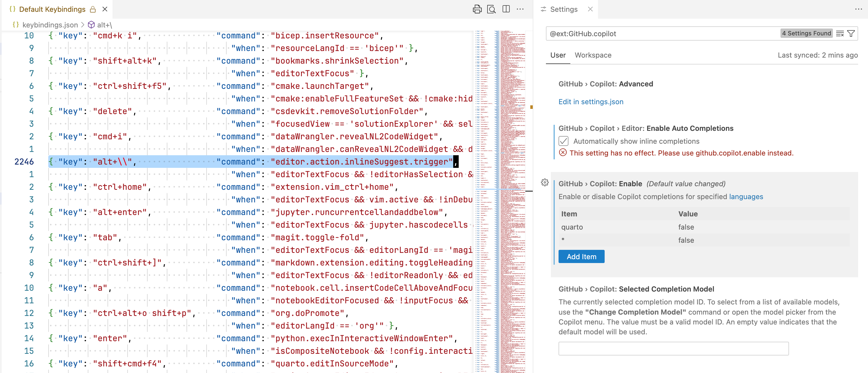Click the lock icon on Default Keybindings tab
The image size is (868, 373).
click(93, 9)
